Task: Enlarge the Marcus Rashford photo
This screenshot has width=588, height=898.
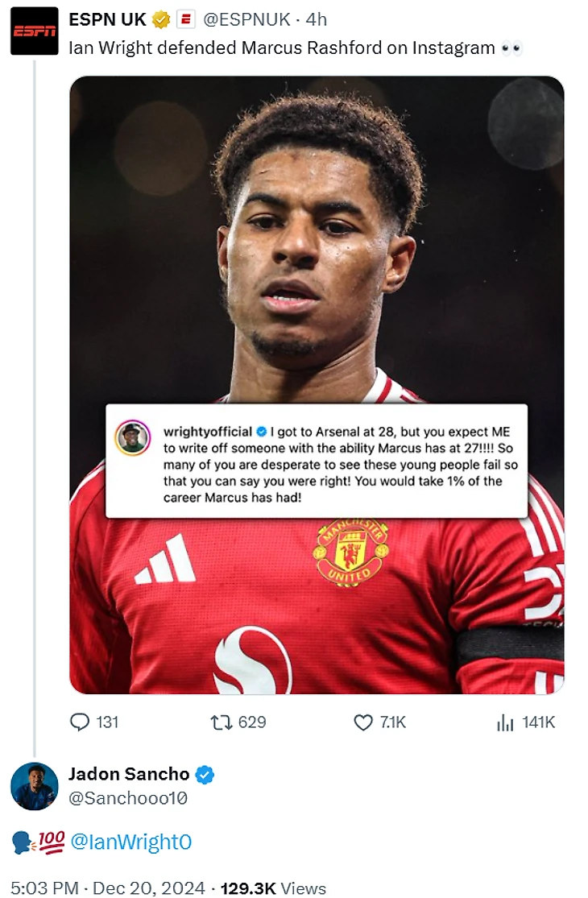Action: [x=317, y=242]
